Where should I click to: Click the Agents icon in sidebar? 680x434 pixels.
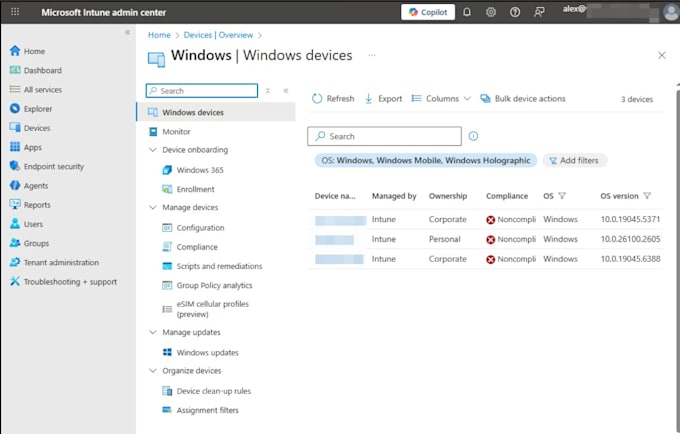(x=15, y=185)
